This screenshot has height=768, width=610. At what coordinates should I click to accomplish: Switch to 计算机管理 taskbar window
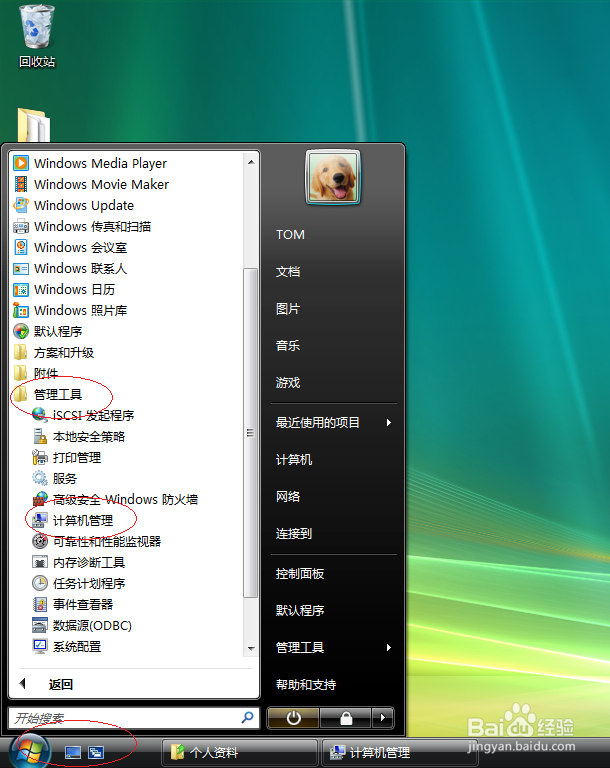pyautogui.click(x=399, y=752)
